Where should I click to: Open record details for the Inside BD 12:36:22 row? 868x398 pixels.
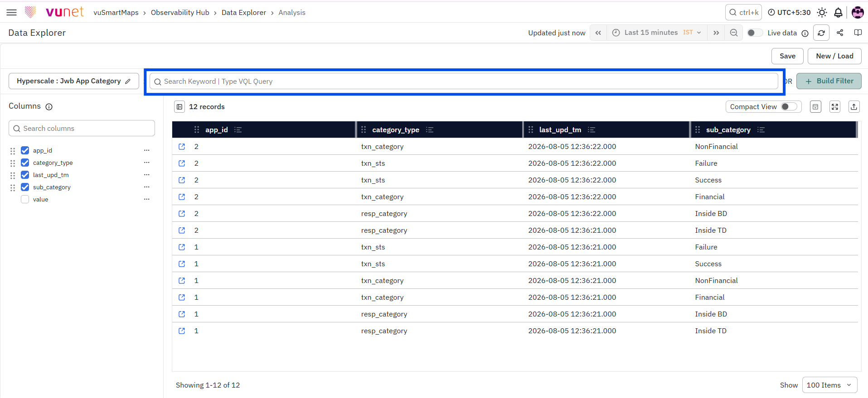[x=182, y=213]
